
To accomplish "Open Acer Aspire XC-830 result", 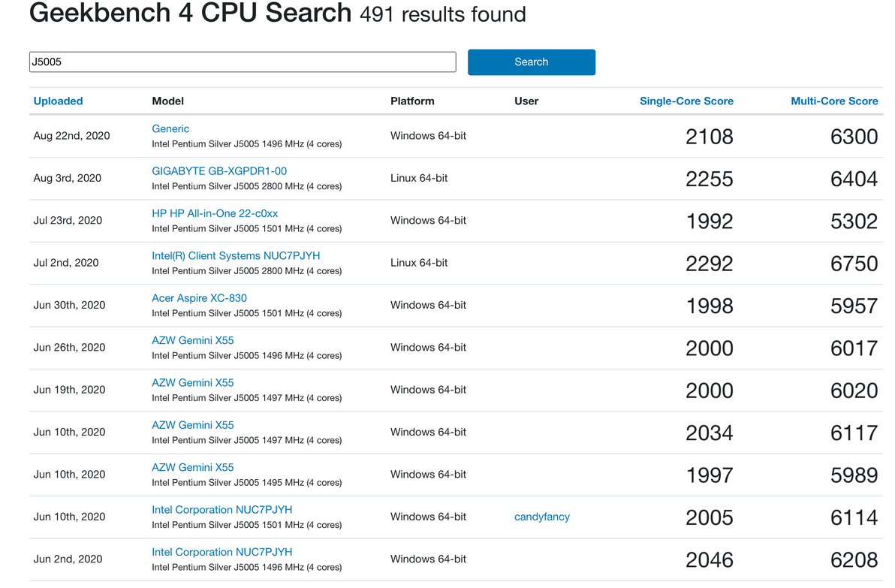I will click(x=199, y=298).
